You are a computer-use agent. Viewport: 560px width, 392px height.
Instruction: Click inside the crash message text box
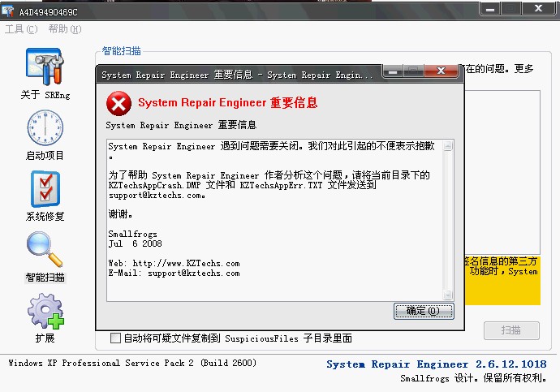pos(275,220)
